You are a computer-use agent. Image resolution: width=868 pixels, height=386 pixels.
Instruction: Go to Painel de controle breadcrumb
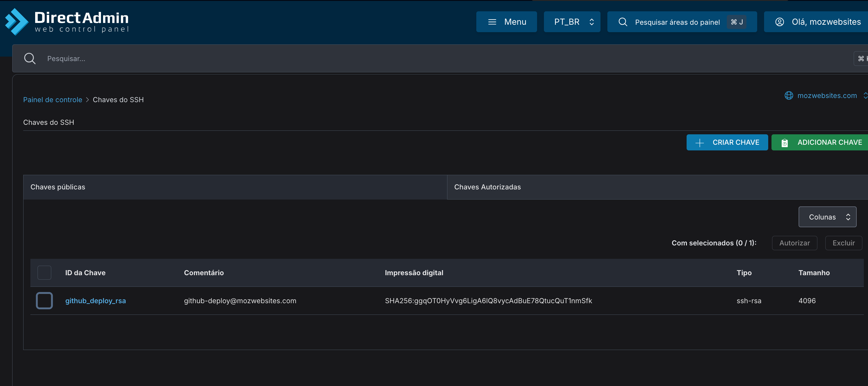(52, 100)
